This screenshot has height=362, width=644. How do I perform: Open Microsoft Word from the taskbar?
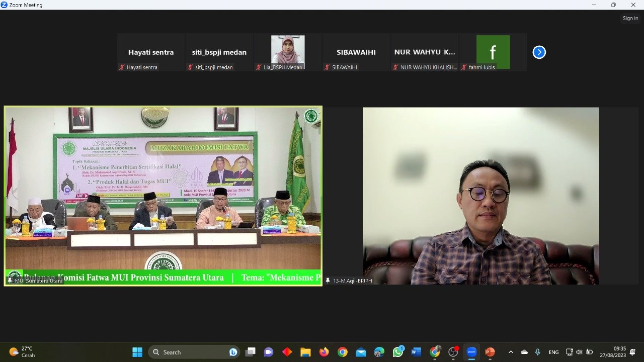tap(416, 352)
